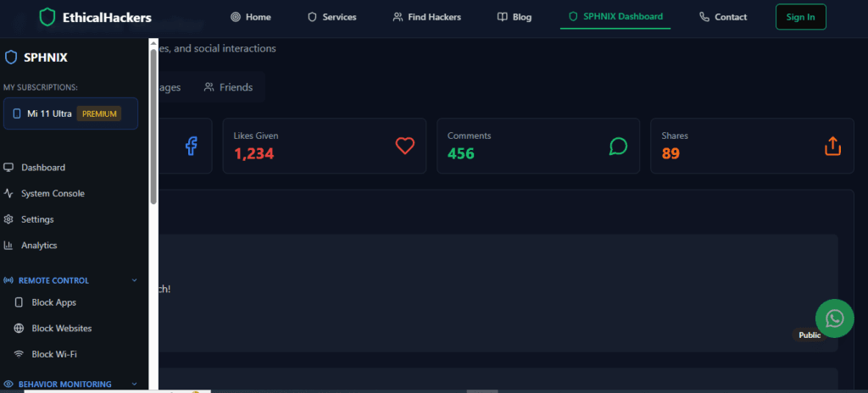Click the Friends people icon
Image resolution: width=868 pixels, height=393 pixels.
[209, 87]
